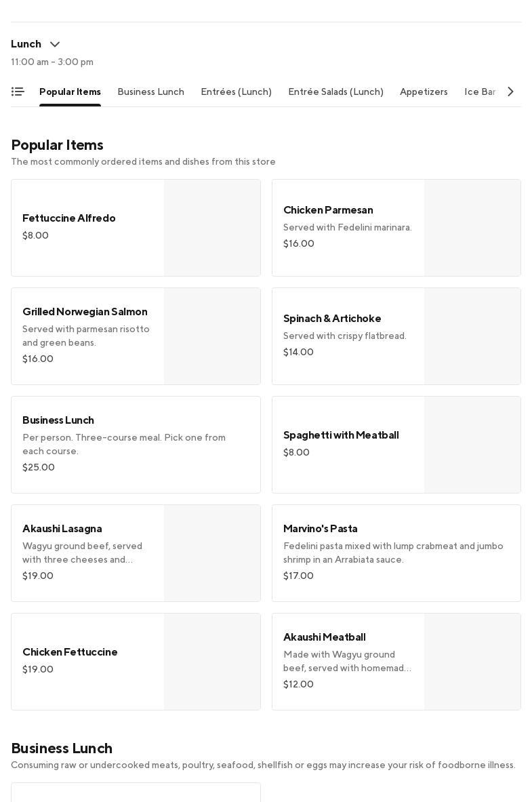Select the Popular Items tab

tap(70, 92)
